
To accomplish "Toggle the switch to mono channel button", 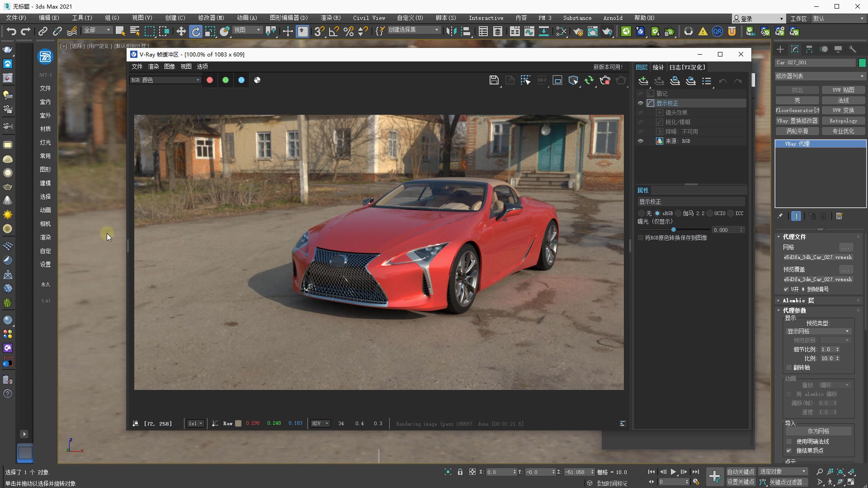I will 257,80.
